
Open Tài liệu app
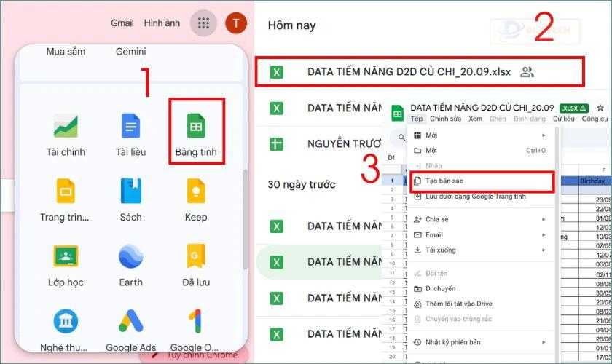[130, 135]
